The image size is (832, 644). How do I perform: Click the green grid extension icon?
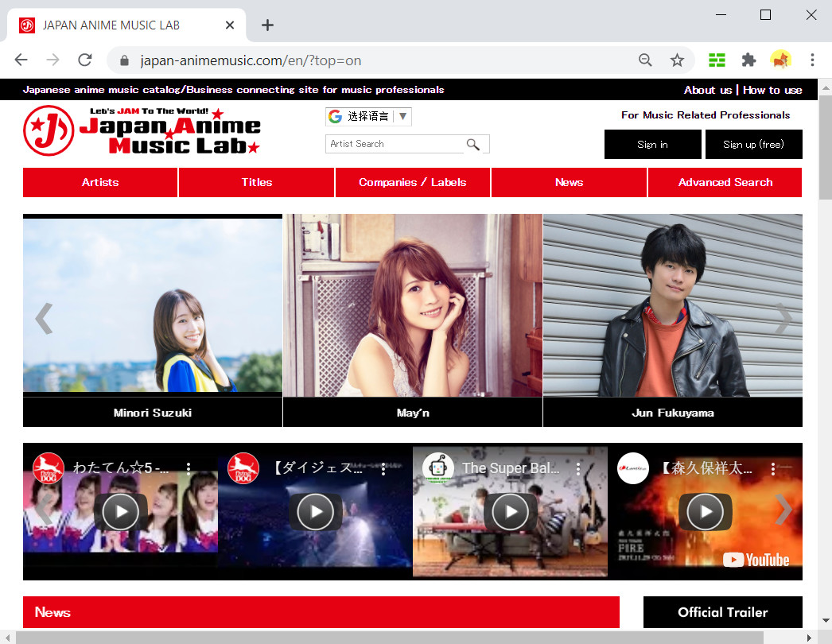point(717,60)
